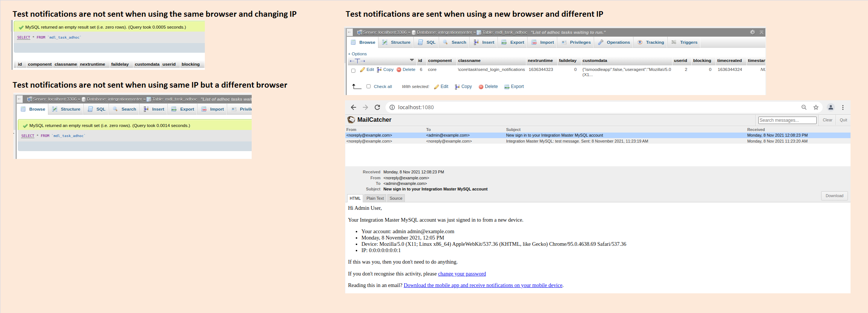Image resolution: width=868 pixels, height=313 pixels.
Task: Open the SQL tab in the panel showing row 6
Action: 426,42
